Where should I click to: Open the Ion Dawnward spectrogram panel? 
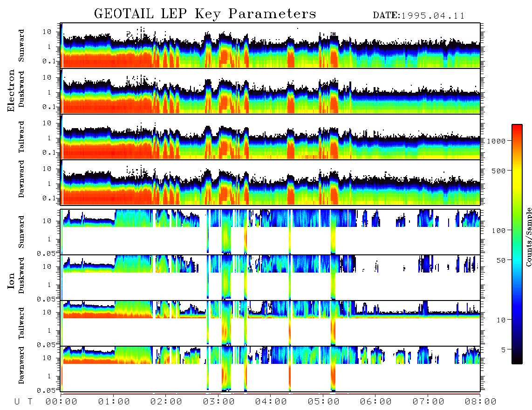(270, 369)
